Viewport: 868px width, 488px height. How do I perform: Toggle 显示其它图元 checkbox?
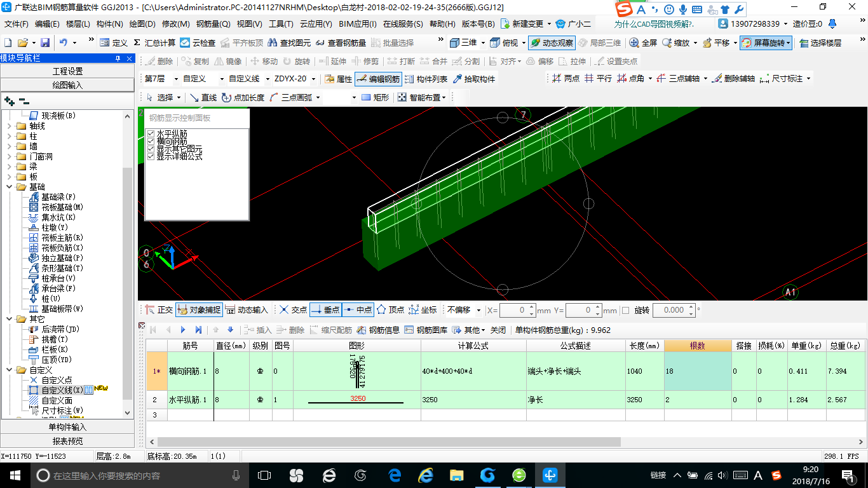pyautogui.click(x=151, y=149)
